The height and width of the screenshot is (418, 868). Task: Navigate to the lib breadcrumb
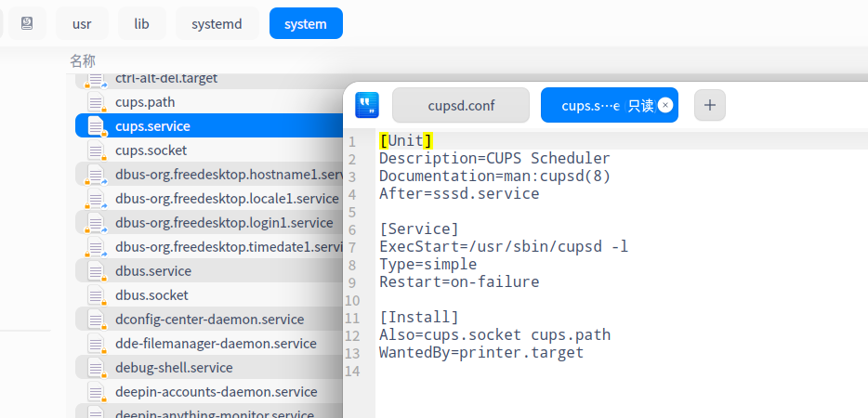click(141, 23)
